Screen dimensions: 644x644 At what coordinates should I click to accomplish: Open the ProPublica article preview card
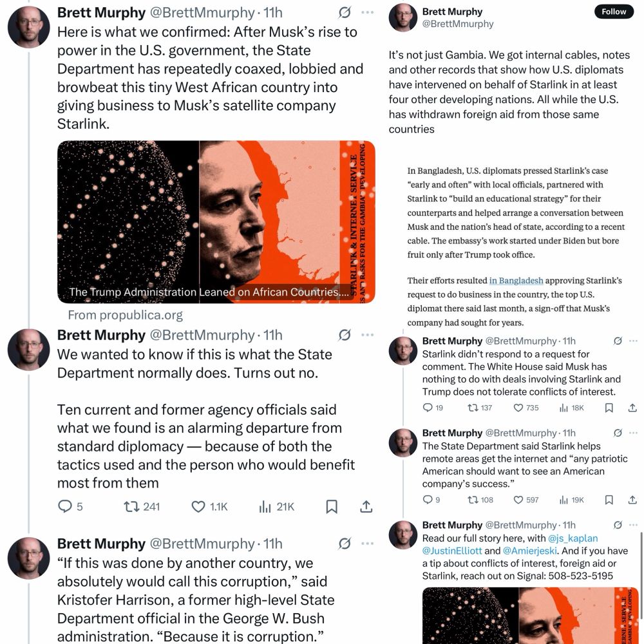(x=216, y=222)
